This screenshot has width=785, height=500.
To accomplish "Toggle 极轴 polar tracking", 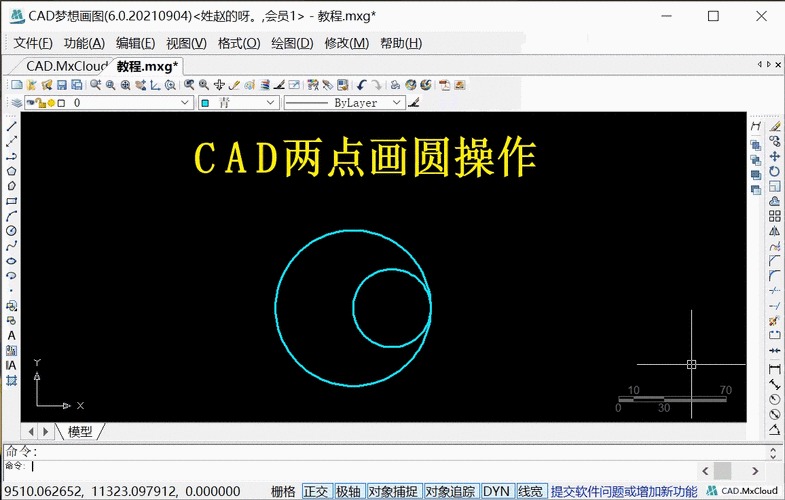I will pyautogui.click(x=348, y=491).
